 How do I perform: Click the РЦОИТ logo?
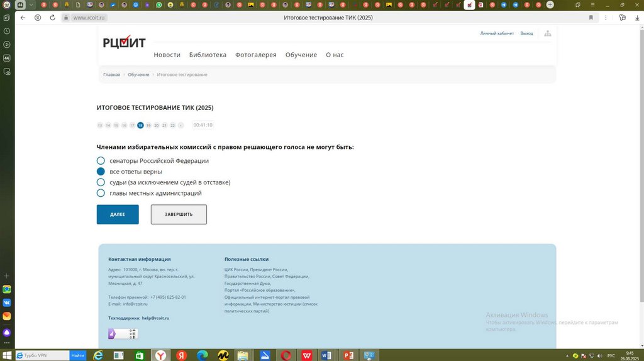coord(124,42)
